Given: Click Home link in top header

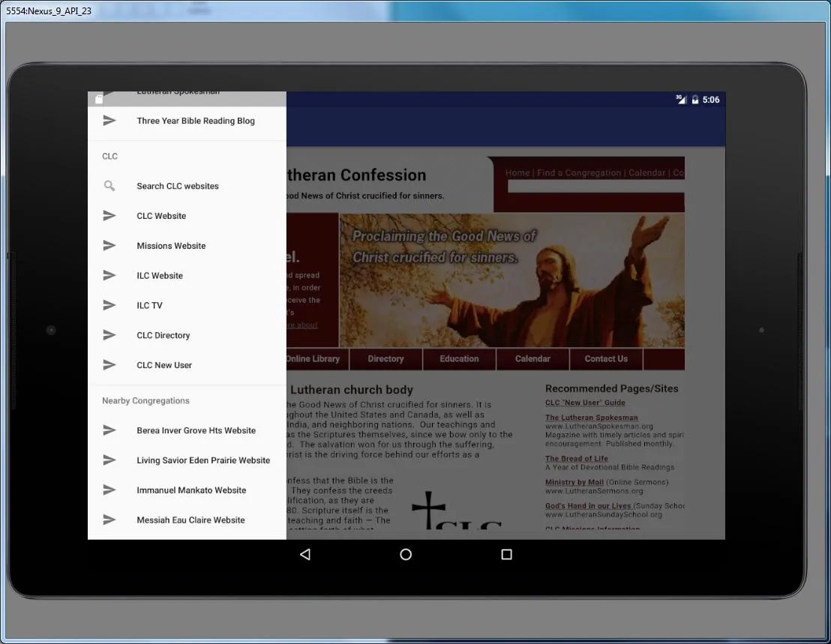Looking at the screenshot, I should coord(517,172).
